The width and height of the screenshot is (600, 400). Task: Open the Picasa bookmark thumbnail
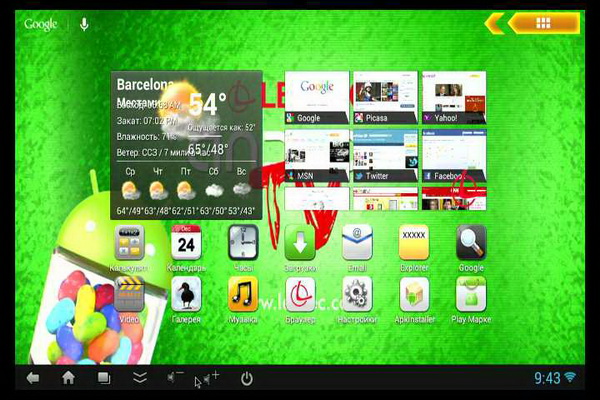pyautogui.click(x=385, y=97)
